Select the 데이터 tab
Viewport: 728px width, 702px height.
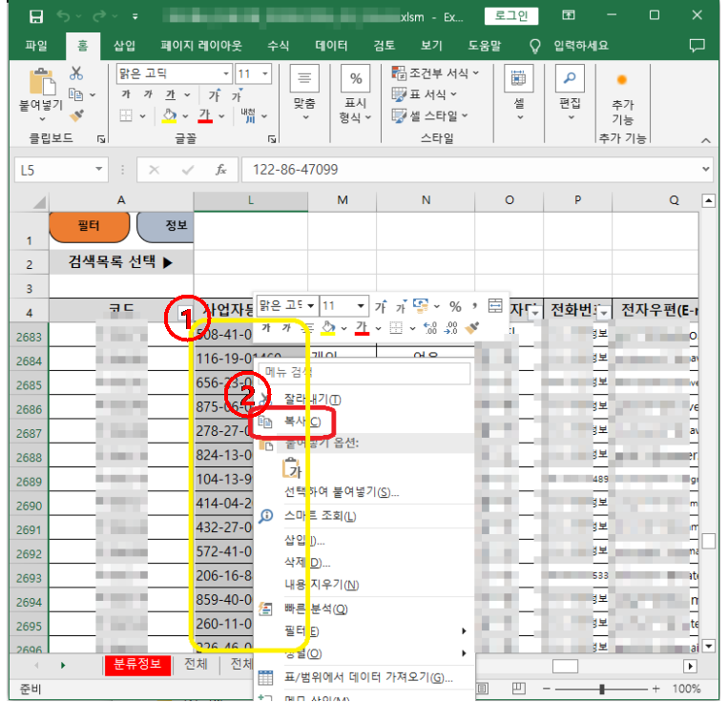point(331,46)
